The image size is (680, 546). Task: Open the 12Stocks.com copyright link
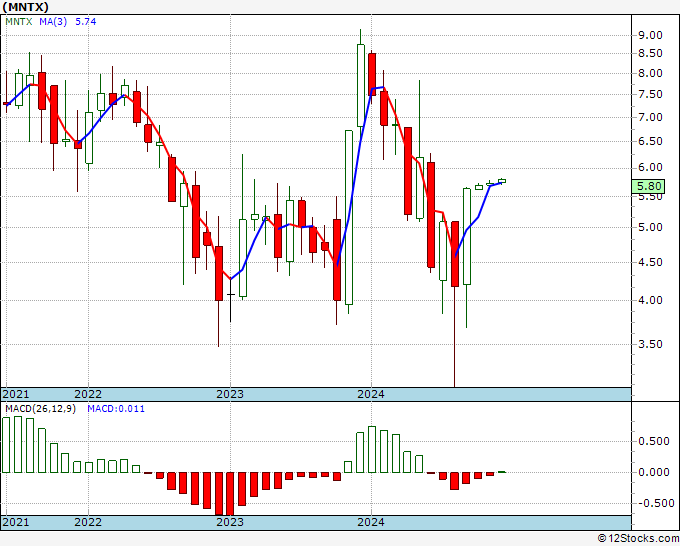[x=638, y=539]
